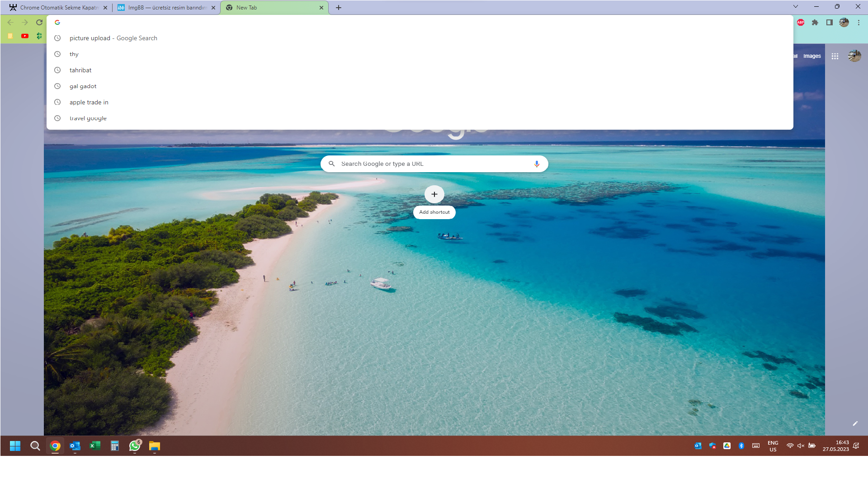
Task: Select the "apple trade in" suggestion
Action: click(x=420, y=102)
